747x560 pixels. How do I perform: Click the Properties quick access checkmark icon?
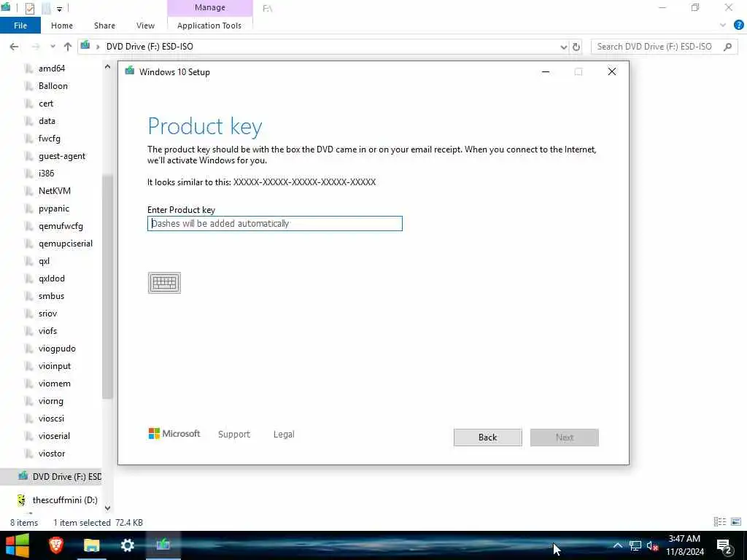[x=29, y=8]
